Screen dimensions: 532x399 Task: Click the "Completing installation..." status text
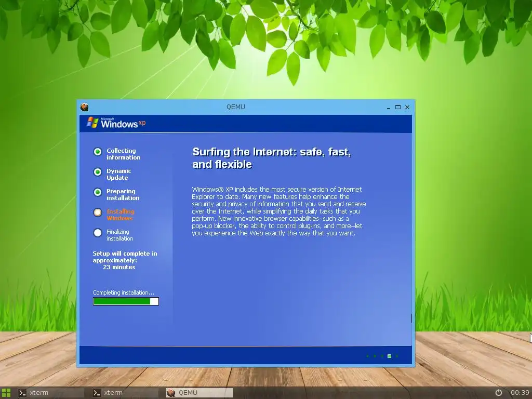pyautogui.click(x=124, y=292)
